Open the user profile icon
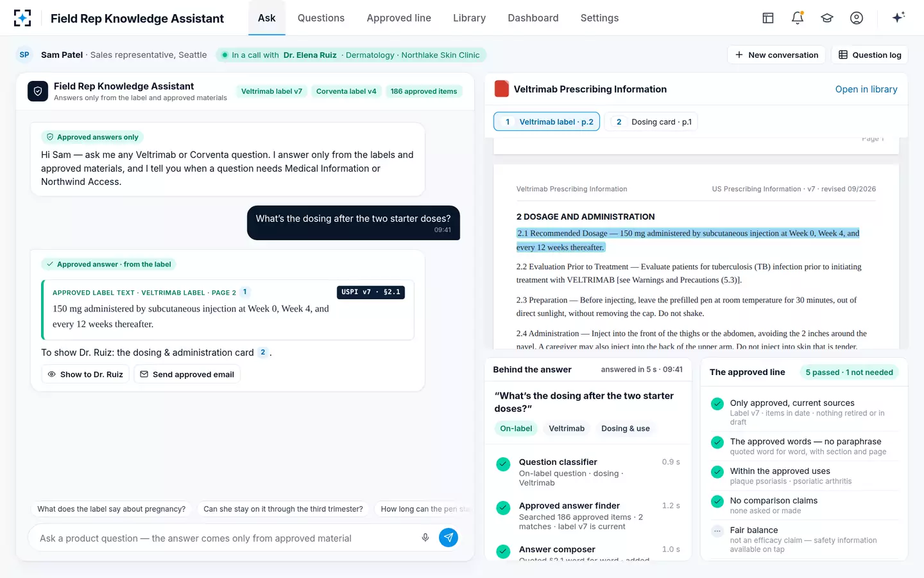This screenshot has height=578, width=924. click(x=857, y=18)
